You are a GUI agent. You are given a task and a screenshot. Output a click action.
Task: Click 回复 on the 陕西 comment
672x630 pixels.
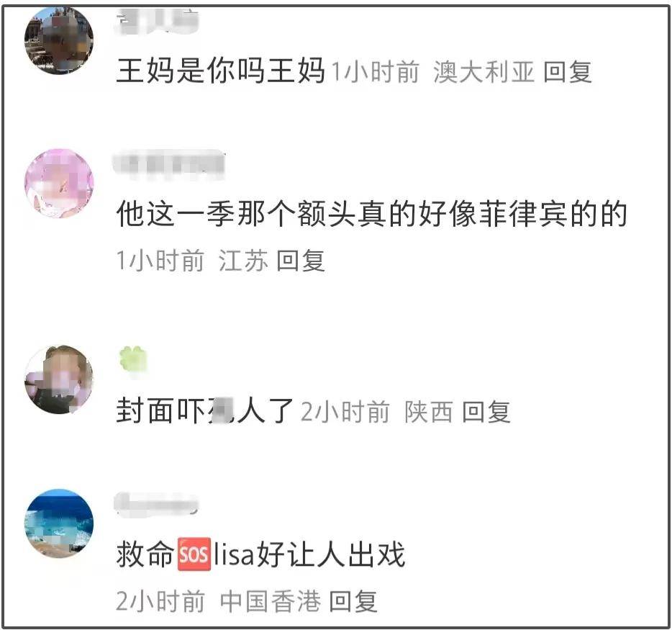(x=486, y=412)
